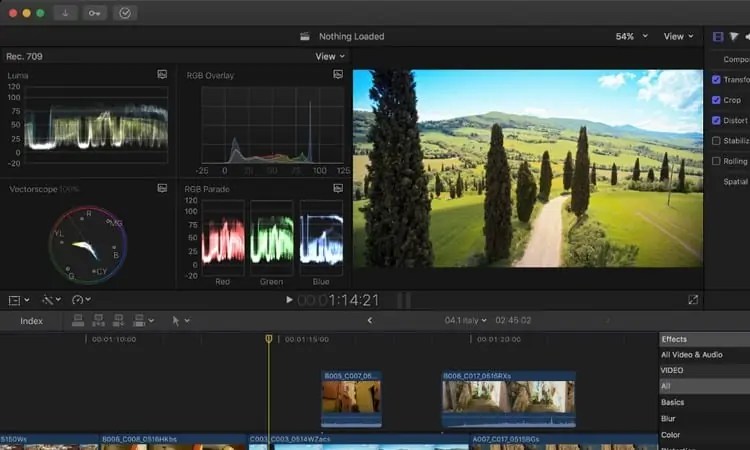Click the 00:01:15:00 ruler mark
The height and width of the screenshot is (450, 750).
coord(307,340)
